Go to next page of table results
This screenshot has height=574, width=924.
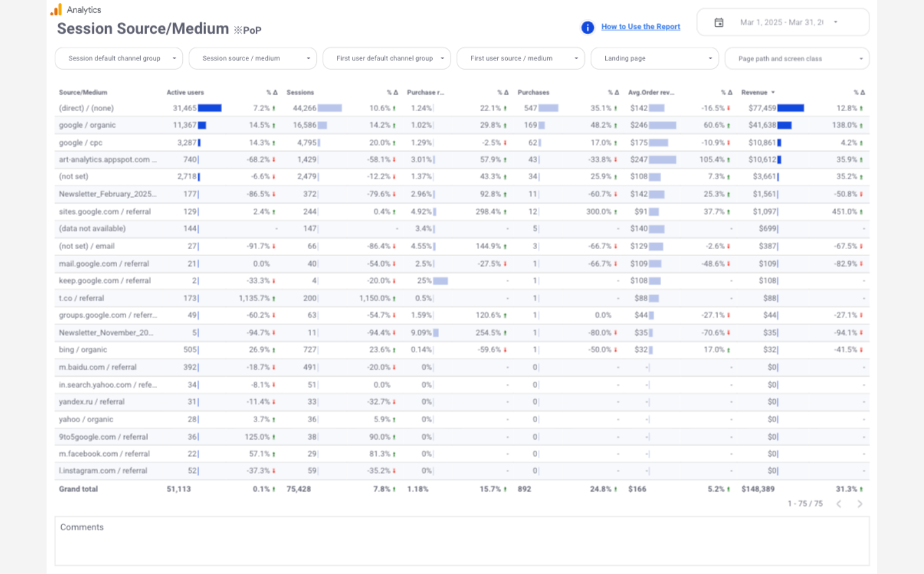(x=859, y=504)
